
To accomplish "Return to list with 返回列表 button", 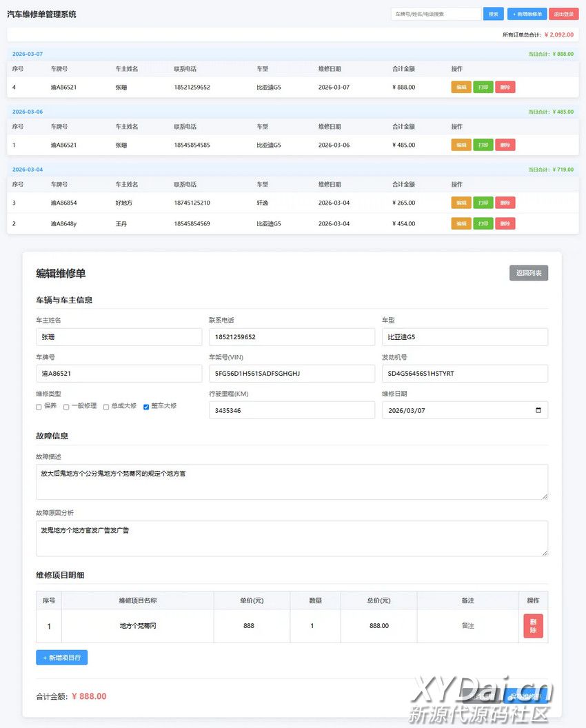I will pyautogui.click(x=528, y=273).
